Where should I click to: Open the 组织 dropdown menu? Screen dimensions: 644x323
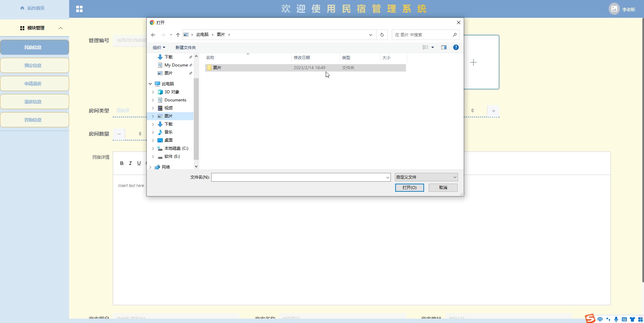point(159,48)
